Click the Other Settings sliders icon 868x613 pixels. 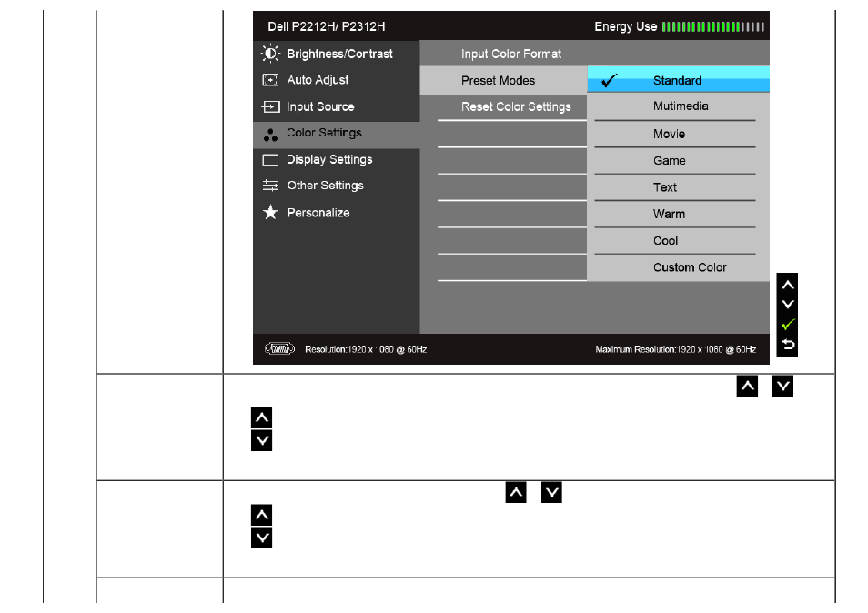[x=270, y=186]
